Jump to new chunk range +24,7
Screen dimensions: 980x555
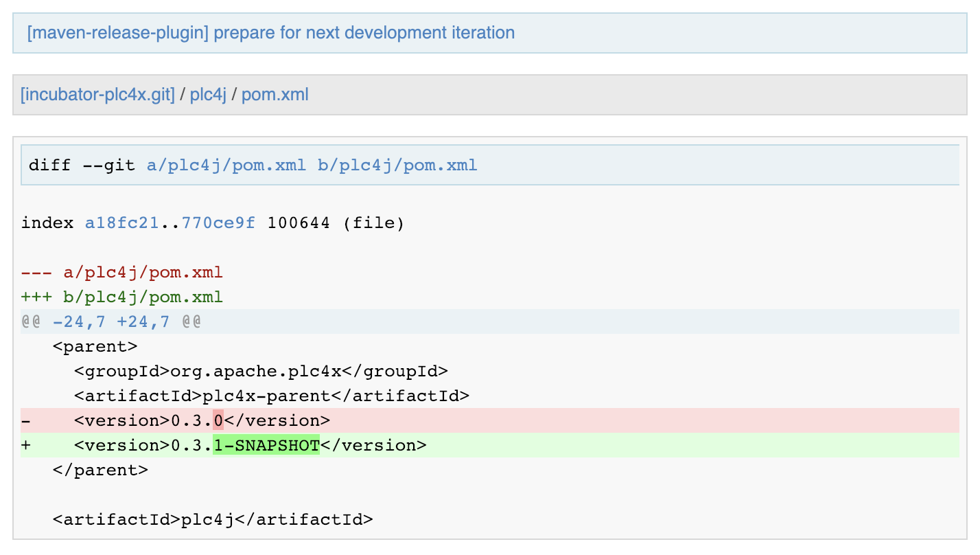(x=143, y=322)
